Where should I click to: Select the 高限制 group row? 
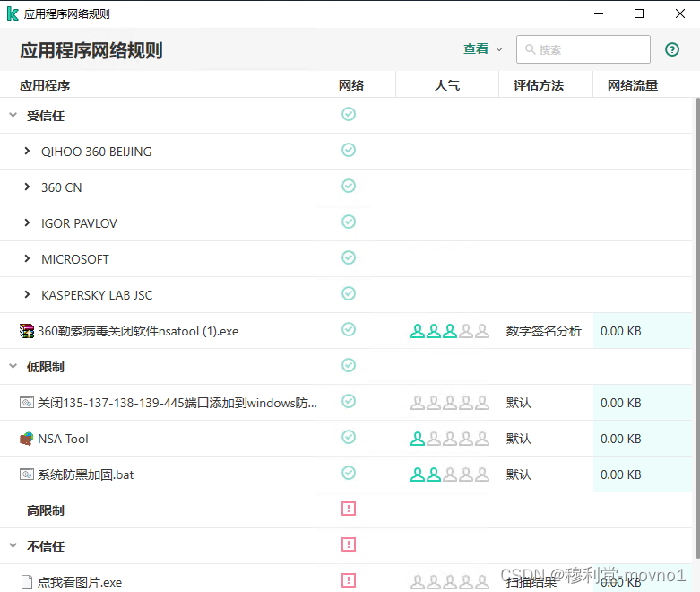346,510
